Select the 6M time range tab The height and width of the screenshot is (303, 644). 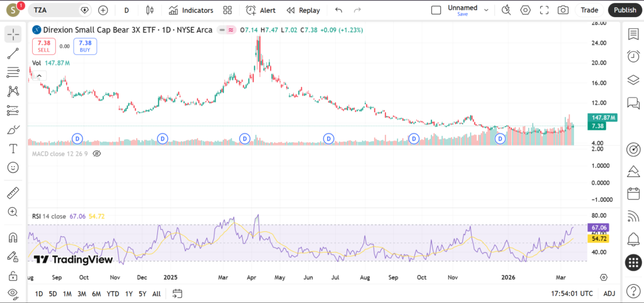(x=96, y=294)
